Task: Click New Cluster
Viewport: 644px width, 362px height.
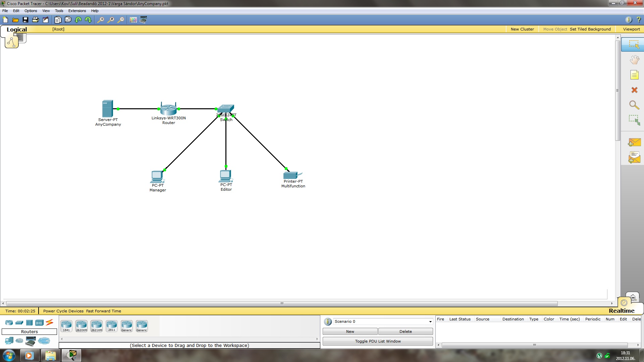Action: (x=522, y=29)
